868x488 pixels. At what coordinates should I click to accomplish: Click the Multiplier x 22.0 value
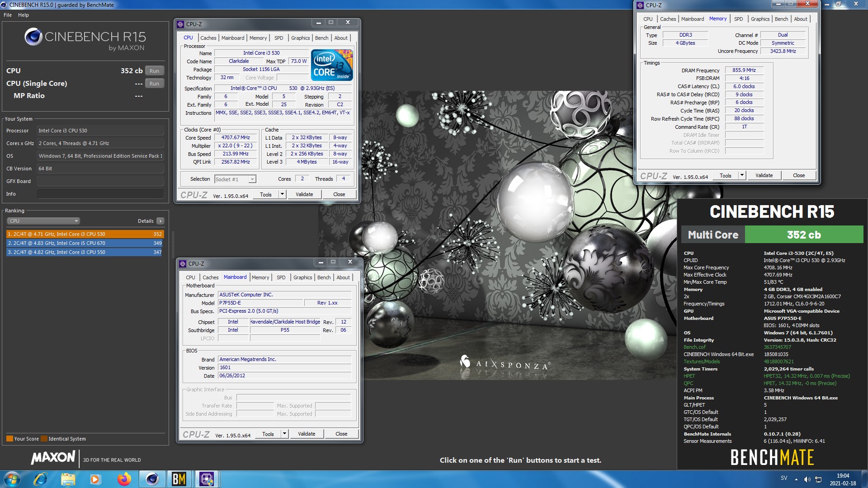tap(236, 145)
